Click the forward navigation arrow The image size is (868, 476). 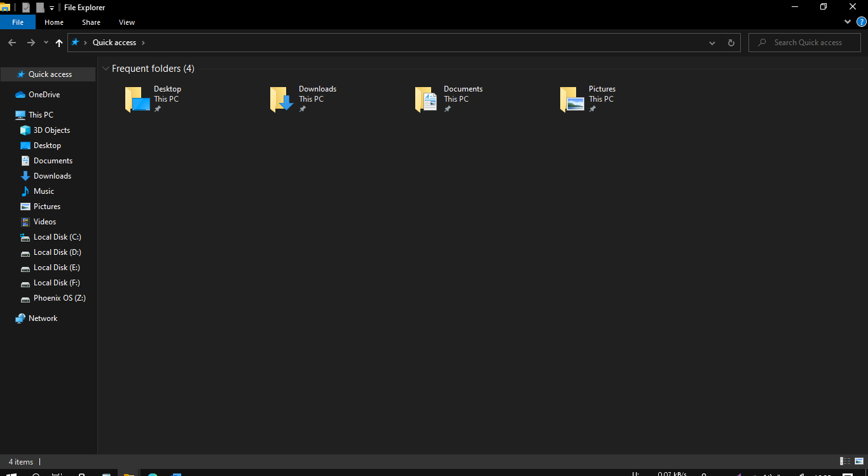tap(31, 43)
